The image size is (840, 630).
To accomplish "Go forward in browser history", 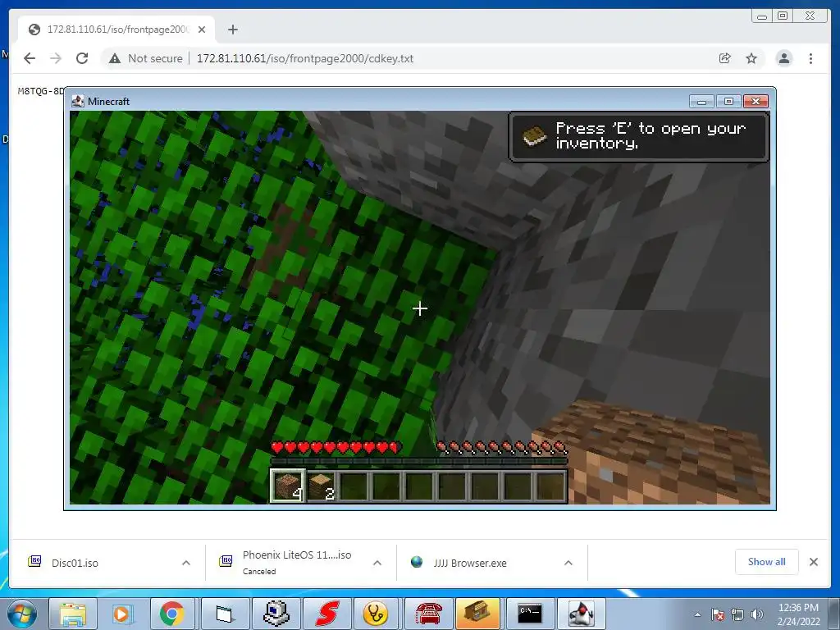I will coord(56,58).
